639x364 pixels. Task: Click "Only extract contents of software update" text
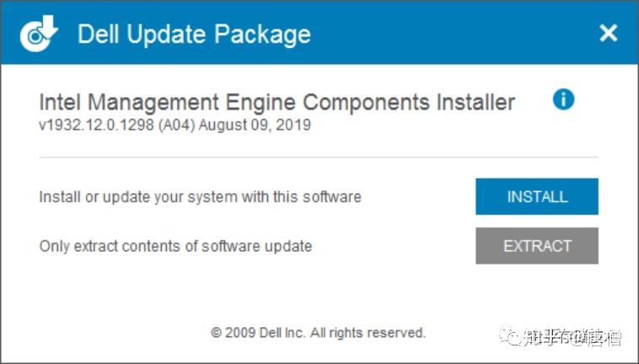point(175,246)
